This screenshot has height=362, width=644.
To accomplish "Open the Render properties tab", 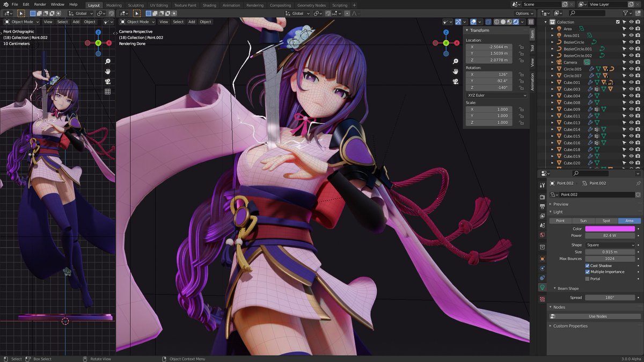I will click(543, 197).
